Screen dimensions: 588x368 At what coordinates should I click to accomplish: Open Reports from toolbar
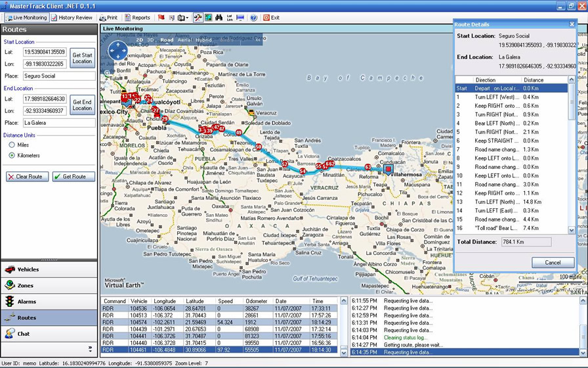click(x=137, y=18)
